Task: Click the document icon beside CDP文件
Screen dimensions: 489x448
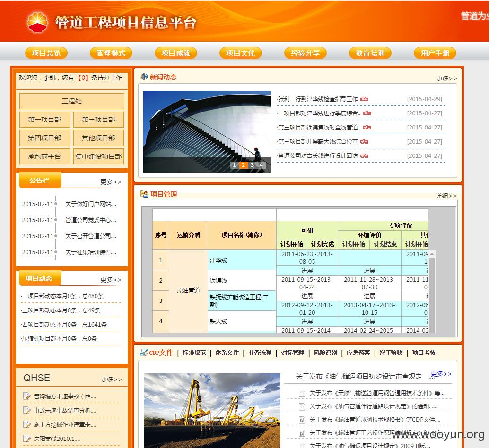Action: tap(144, 353)
